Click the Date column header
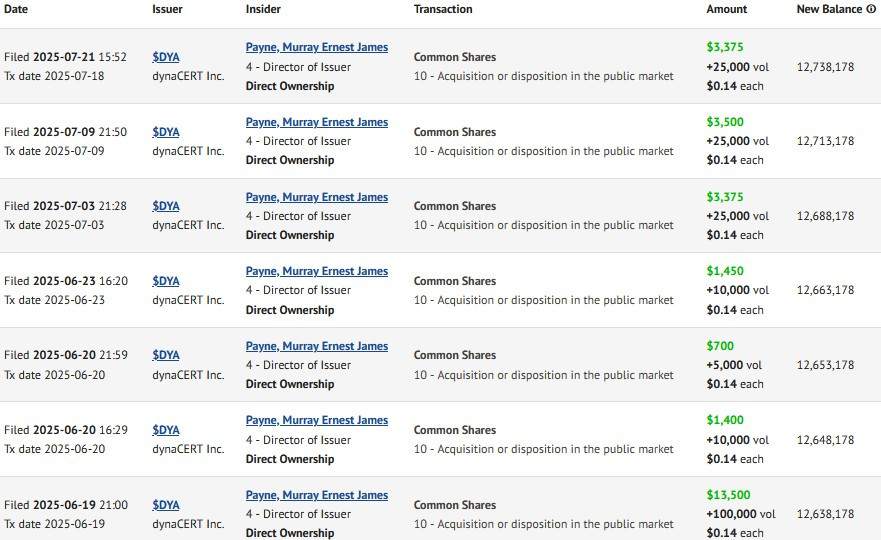The height and width of the screenshot is (540, 881). 16,9
